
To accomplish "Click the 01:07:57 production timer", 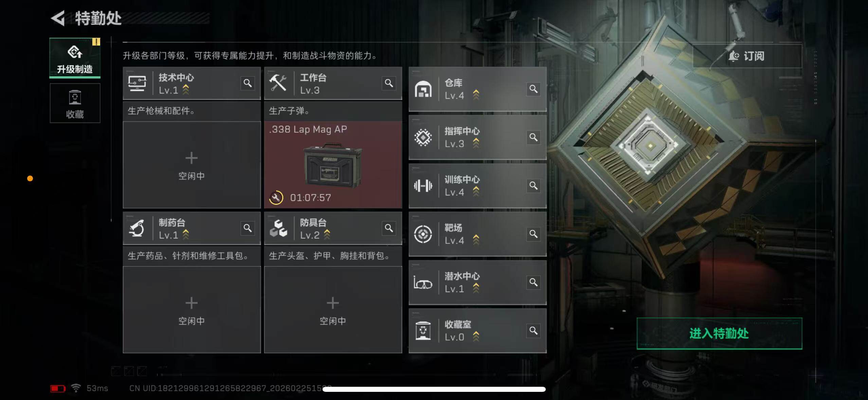I will click(310, 198).
